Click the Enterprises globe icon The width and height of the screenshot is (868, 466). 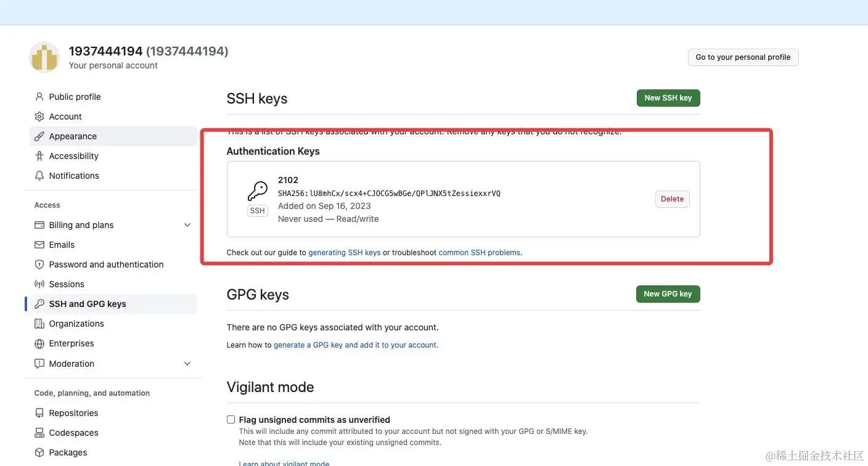pyautogui.click(x=39, y=343)
